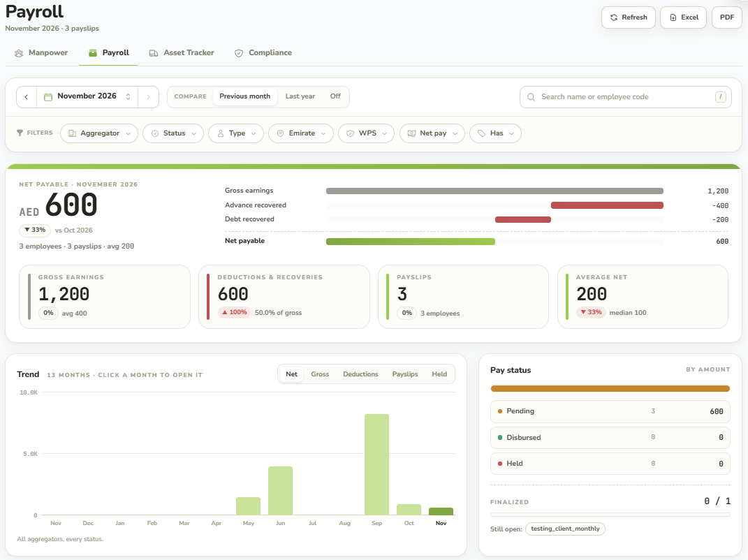This screenshot has width=748, height=560.
Task: Click the testing_client_monthly chip
Action: [565, 529]
